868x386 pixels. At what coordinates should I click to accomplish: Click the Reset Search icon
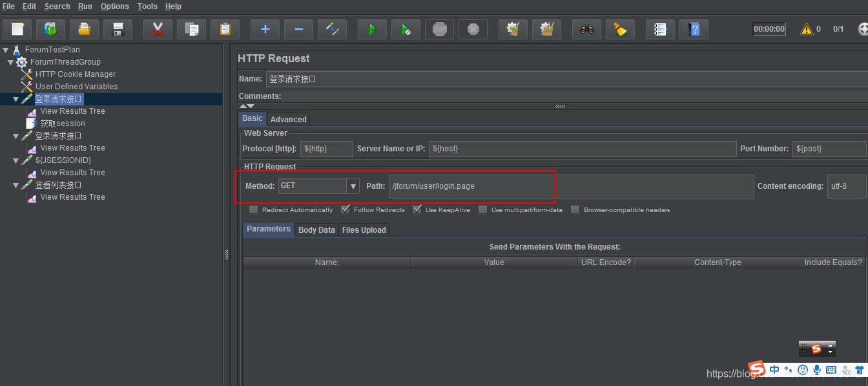point(620,29)
